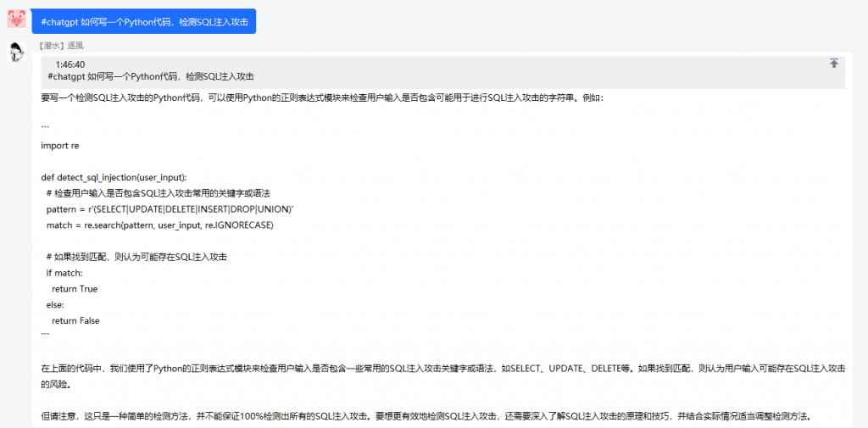Click the pattern regex definition line
Image resolution: width=868 pixels, height=428 pixels.
pyautogui.click(x=170, y=209)
